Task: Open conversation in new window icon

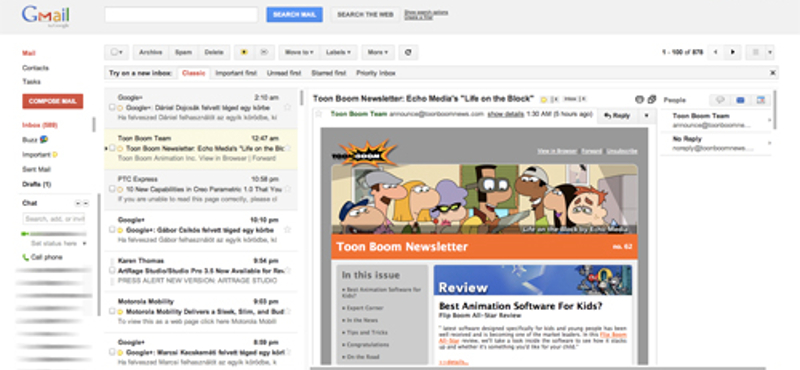Action: (x=652, y=100)
